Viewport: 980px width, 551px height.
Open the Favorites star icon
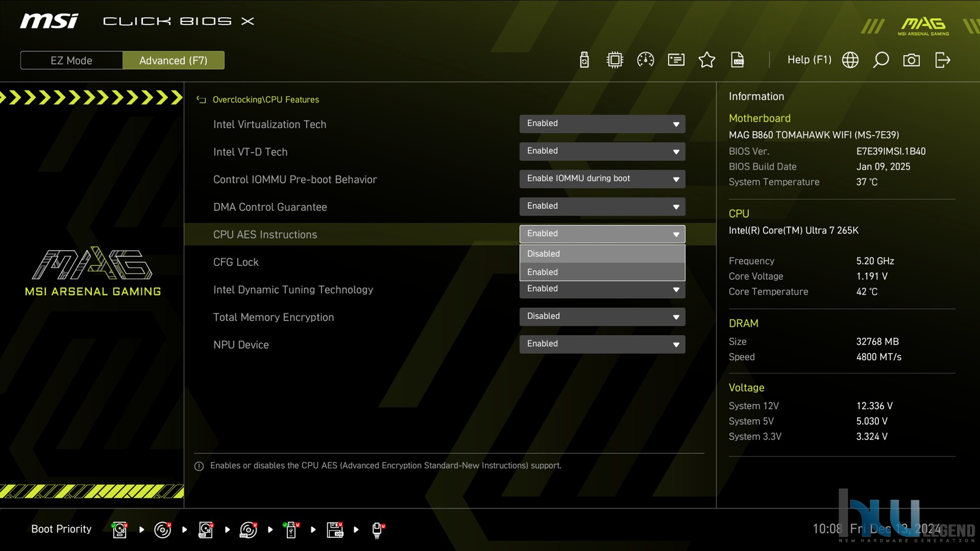click(707, 60)
